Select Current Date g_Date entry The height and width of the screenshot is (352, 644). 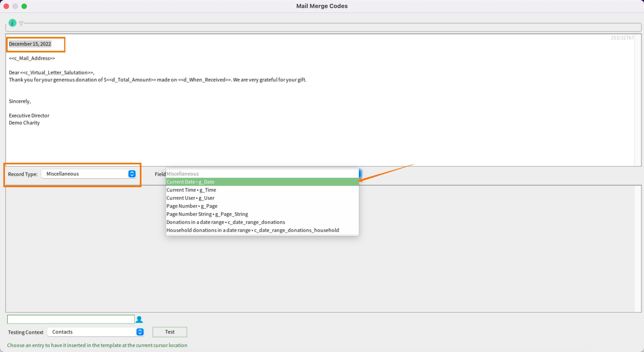pos(262,182)
